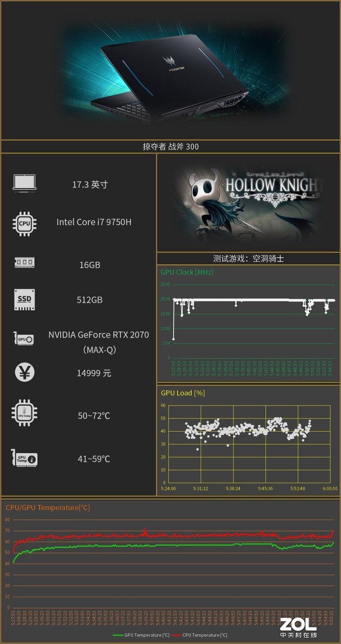Click the GPU Temperature green legend entry

[x=141, y=635]
